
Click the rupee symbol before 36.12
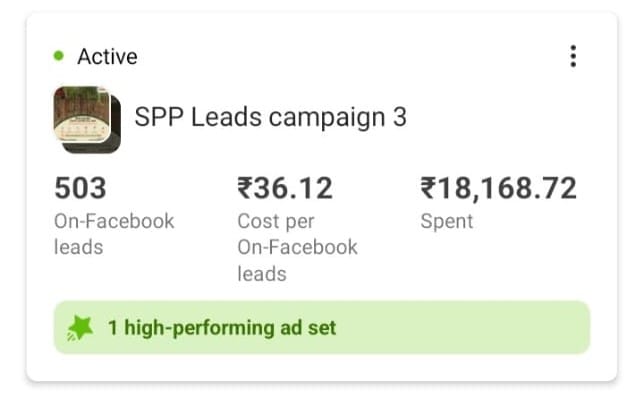coord(245,188)
